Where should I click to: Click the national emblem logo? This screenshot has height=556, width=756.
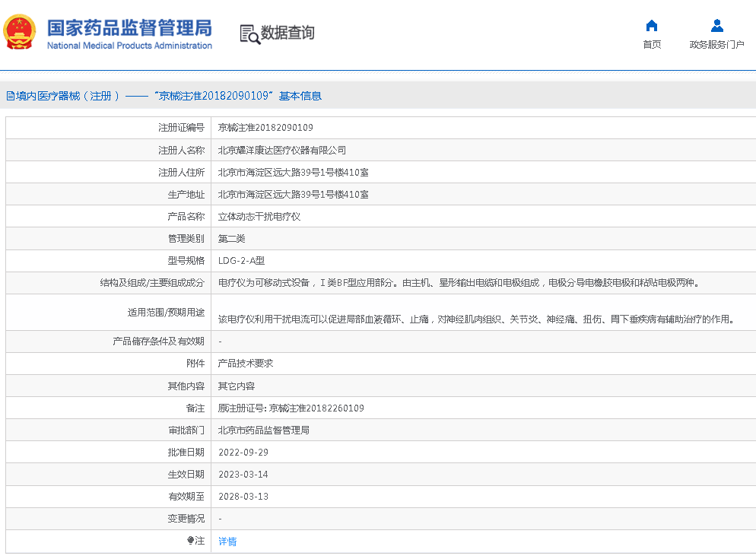point(21,33)
